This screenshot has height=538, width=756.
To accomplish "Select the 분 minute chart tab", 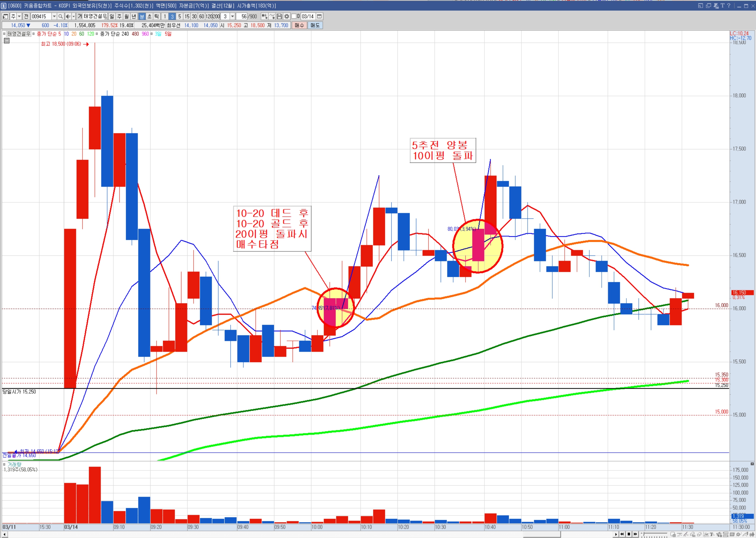I will [142, 16].
